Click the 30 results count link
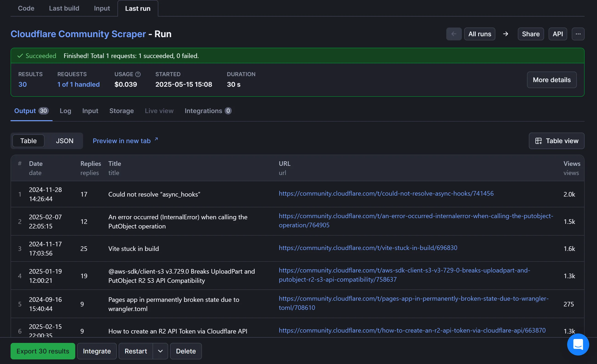The height and width of the screenshot is (364, 597). point(22,84)
